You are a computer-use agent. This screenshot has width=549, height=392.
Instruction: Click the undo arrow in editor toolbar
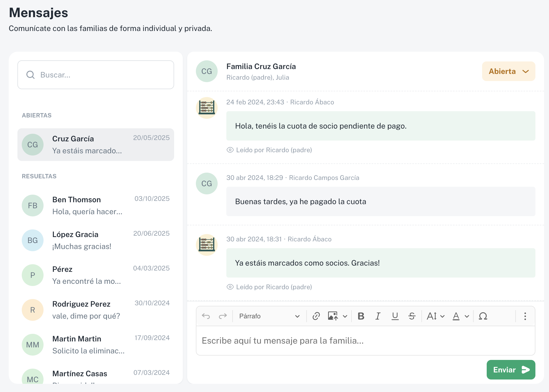point(206,316)
